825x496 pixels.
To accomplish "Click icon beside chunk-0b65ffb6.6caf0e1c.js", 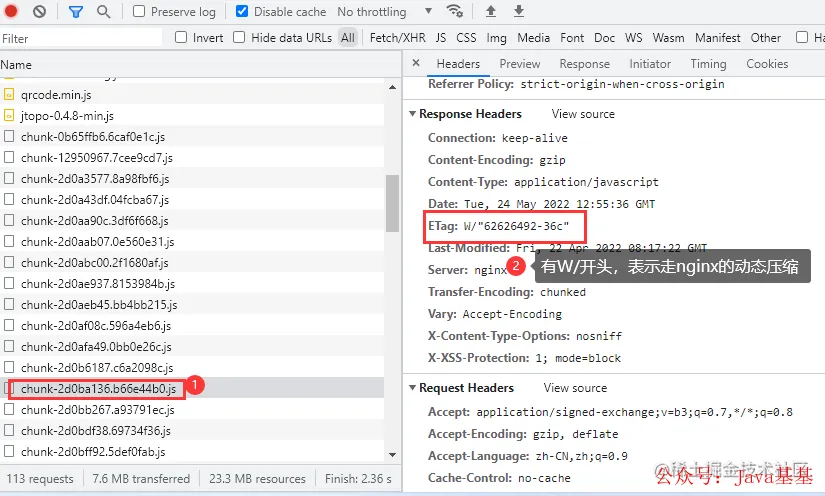I will pos(9,136).
